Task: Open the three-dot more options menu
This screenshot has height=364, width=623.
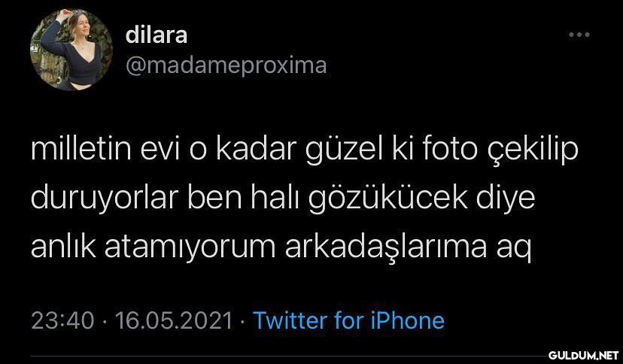Action: [579, 35]
